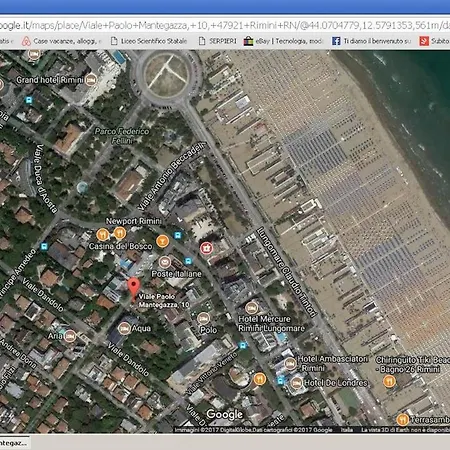Click the Aria hotel marker
The width and height of the screenshot is (450, 450).
(x=70, y=336)
